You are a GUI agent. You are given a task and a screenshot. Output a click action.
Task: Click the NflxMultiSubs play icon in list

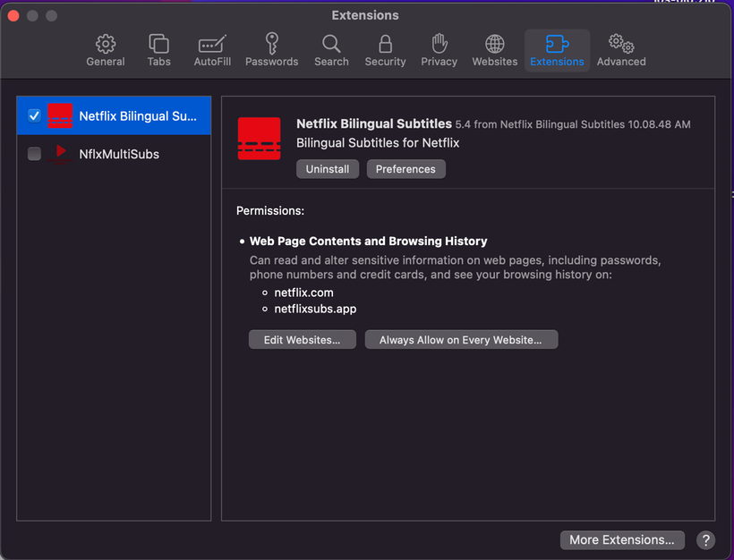coord(60,154)
